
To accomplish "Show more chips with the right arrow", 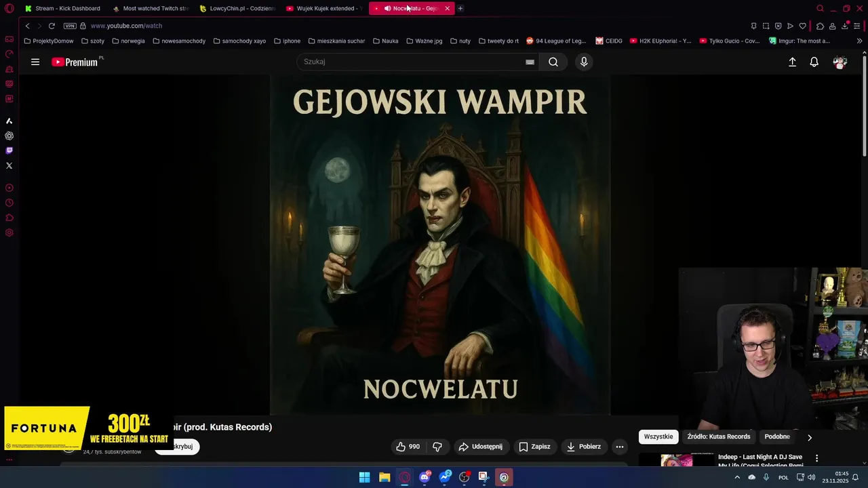I will pos(809,437).
